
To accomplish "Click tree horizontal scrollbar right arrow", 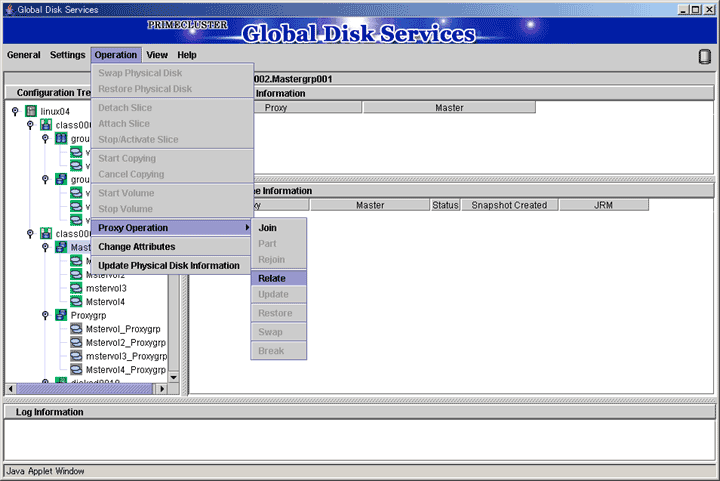I will click(161, 389).
